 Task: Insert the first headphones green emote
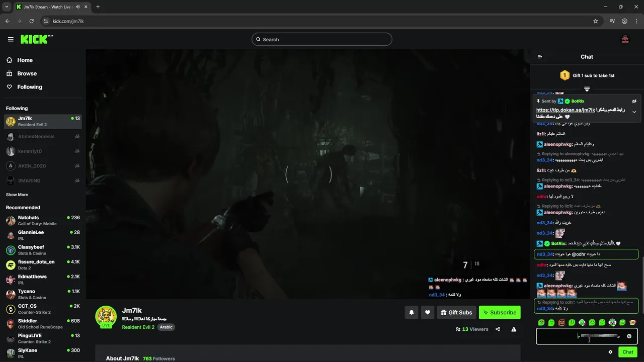coord(582,322)
